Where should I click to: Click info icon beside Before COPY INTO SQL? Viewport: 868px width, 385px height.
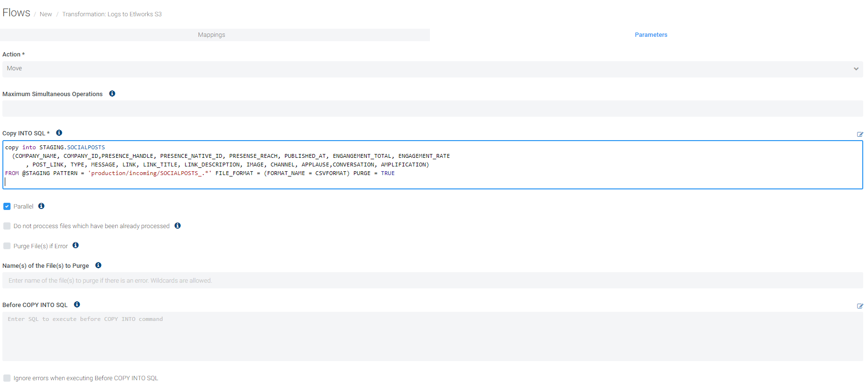[x=77, y=305]
